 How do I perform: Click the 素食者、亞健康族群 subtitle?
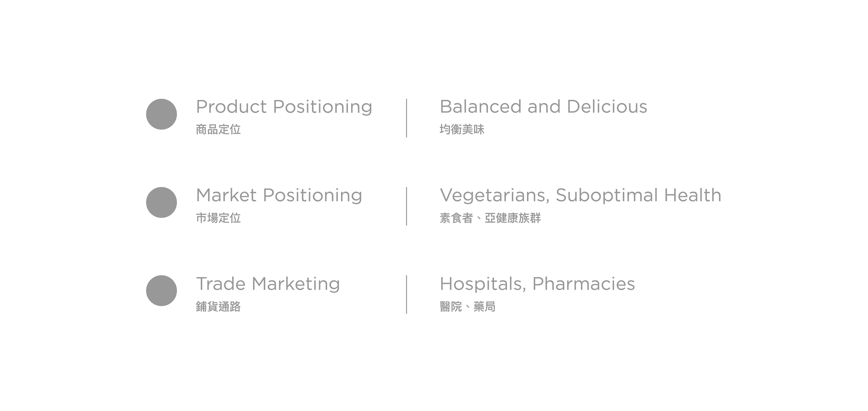click(x=490, y=218)
